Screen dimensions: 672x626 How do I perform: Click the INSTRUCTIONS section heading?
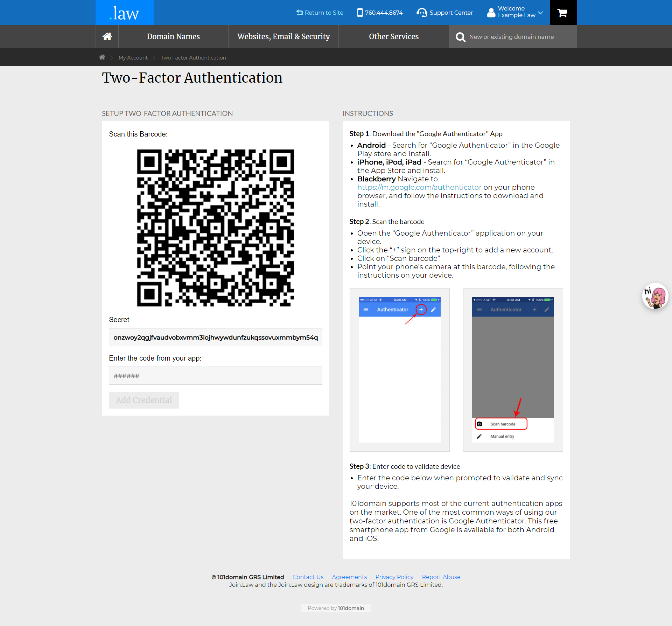pyautogui.click(x=368, y=113)
